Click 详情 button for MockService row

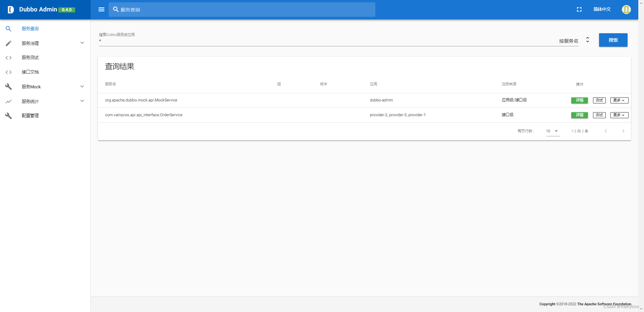580,100
